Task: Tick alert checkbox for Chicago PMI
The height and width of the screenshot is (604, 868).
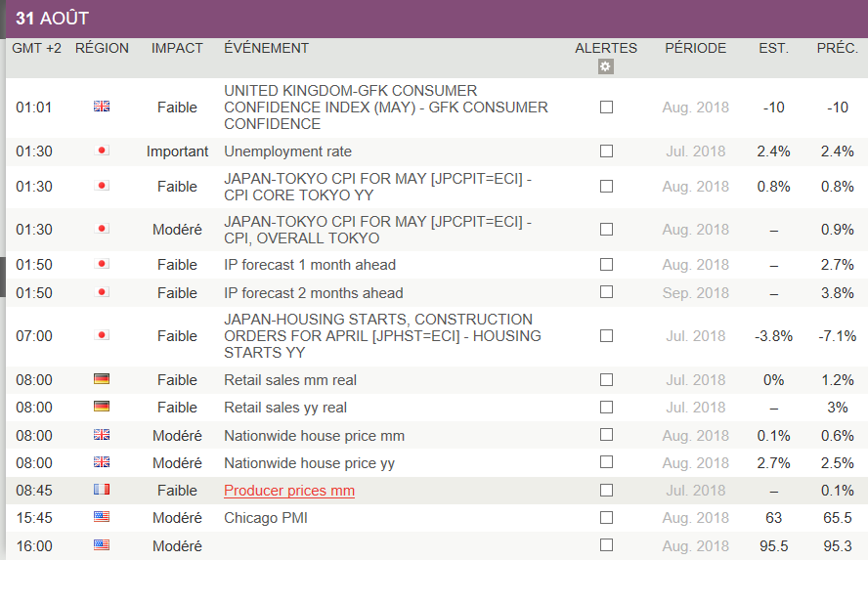Action: tap(606, 518)
